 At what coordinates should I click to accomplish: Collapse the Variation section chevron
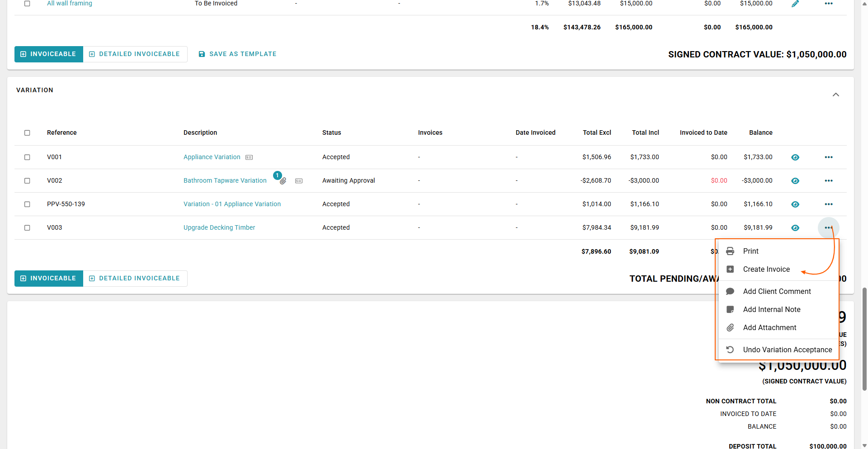(x=836, y=95)
